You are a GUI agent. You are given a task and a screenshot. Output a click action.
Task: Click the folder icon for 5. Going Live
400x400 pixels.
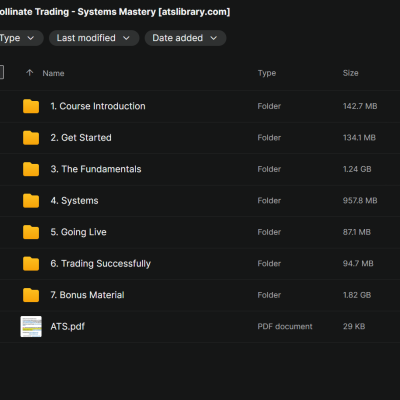(31, 232)
